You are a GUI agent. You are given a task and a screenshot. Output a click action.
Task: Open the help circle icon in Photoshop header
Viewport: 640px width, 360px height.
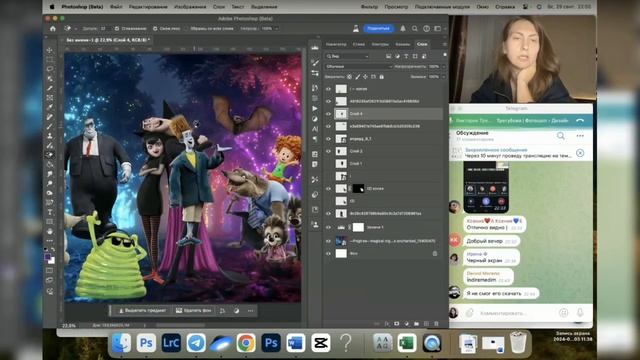coord(427,29)
